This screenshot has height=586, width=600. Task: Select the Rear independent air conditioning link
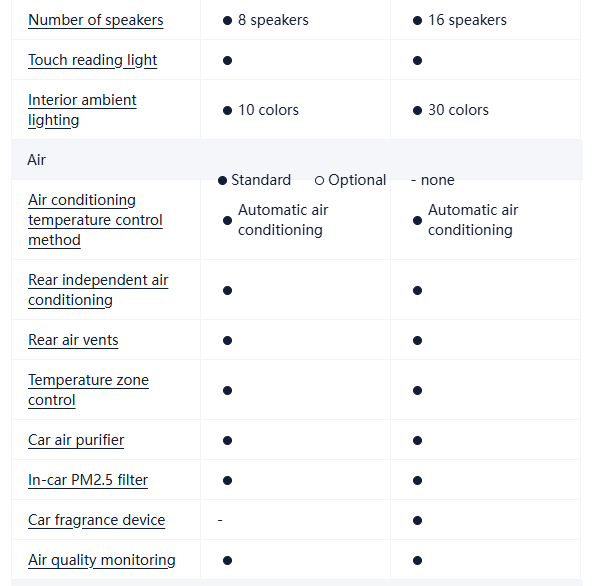pyautogui.click(x=98, y=290)
